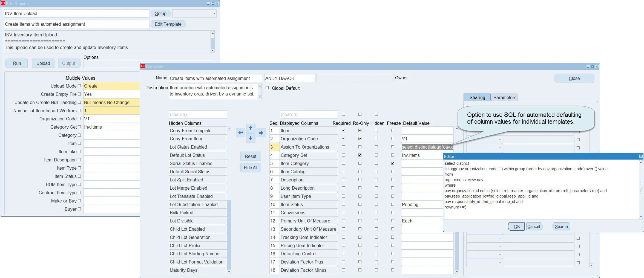Select hidden column Lot Status Enabled
This screenshot has width=644, height=278.
[x=198, y=147]
